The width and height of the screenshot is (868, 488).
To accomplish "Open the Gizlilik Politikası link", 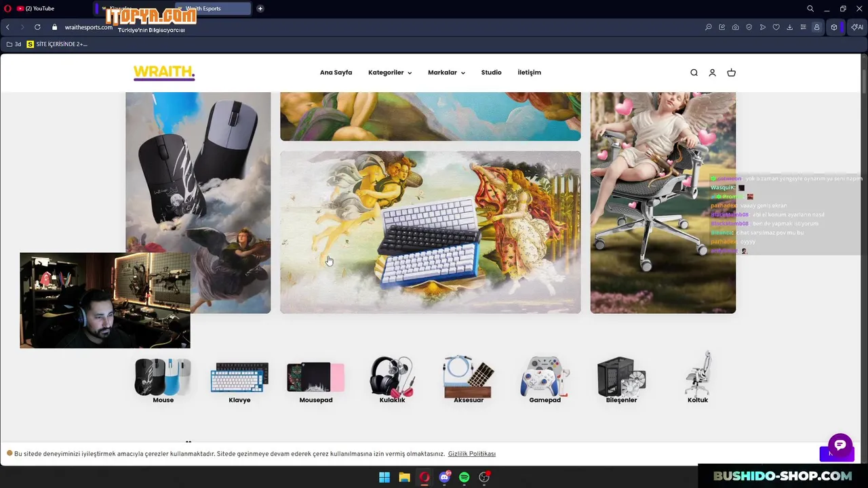I will [x=471, y=453].
